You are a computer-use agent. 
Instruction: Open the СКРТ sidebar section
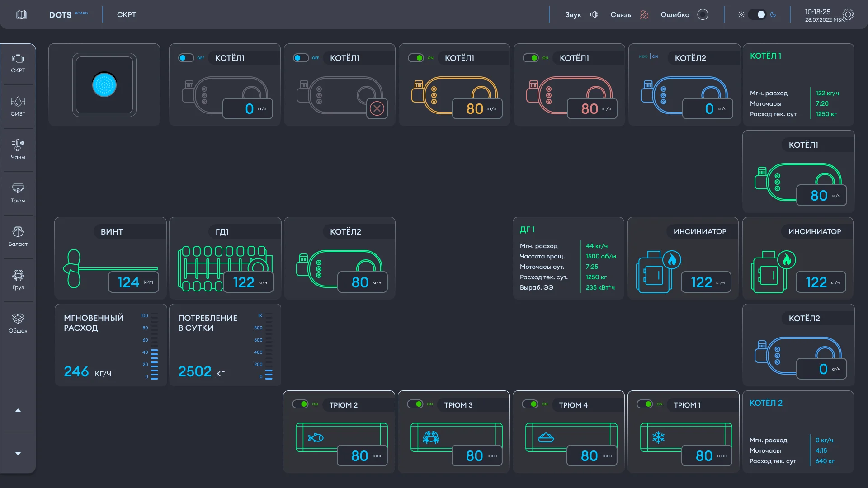coord(18,64)
